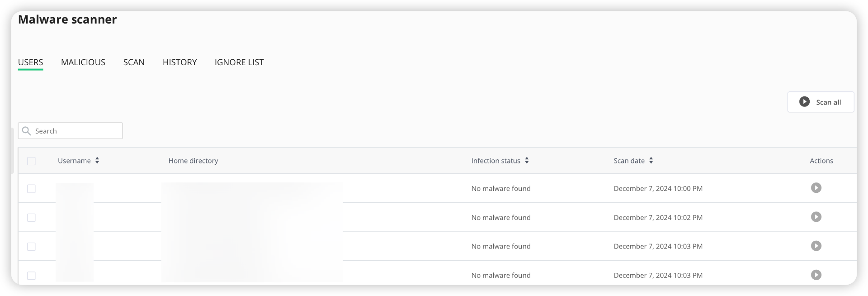Click the scan icon in the second row

click(x=816, y=217)
